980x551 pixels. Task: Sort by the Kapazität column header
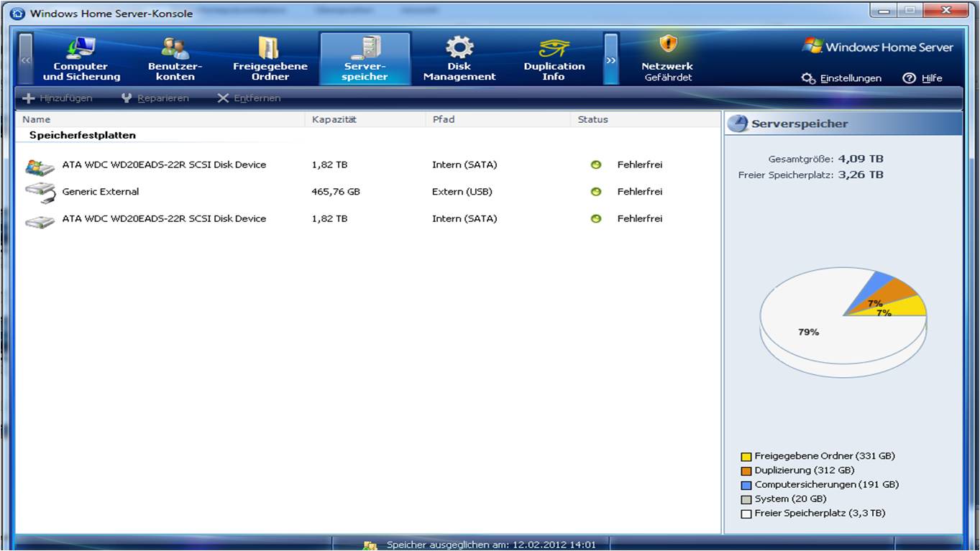tap(366, 119)
